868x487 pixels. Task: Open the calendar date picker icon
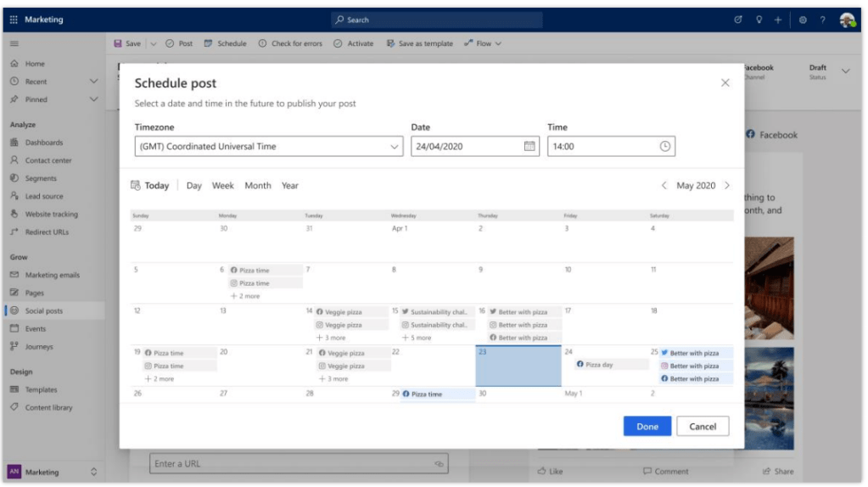click(x=529, y=146)
